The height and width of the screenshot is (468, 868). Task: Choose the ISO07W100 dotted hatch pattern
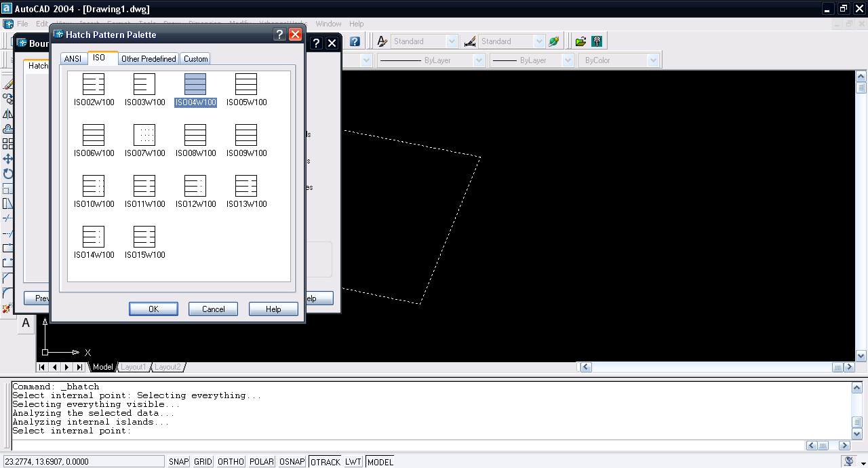click(144, 135)
